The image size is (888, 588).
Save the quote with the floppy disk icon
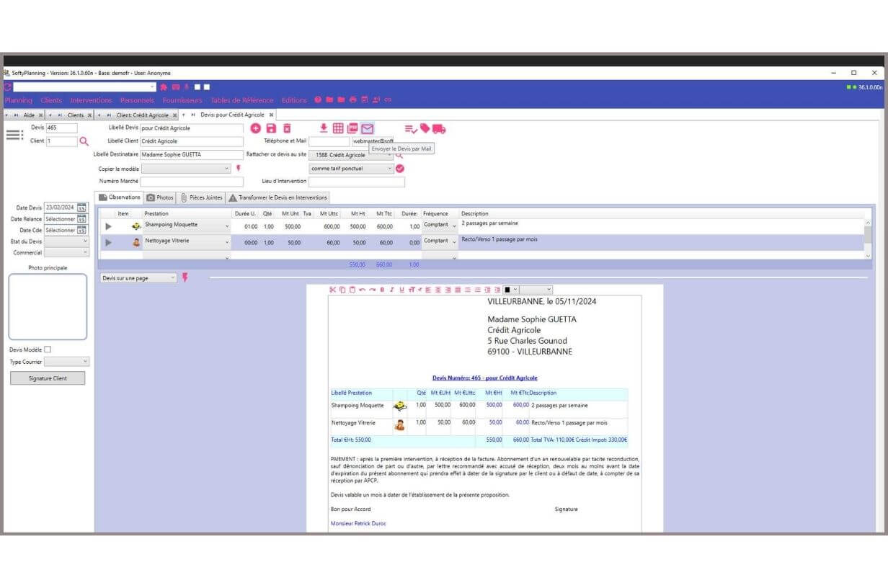(x=272, y=128)
